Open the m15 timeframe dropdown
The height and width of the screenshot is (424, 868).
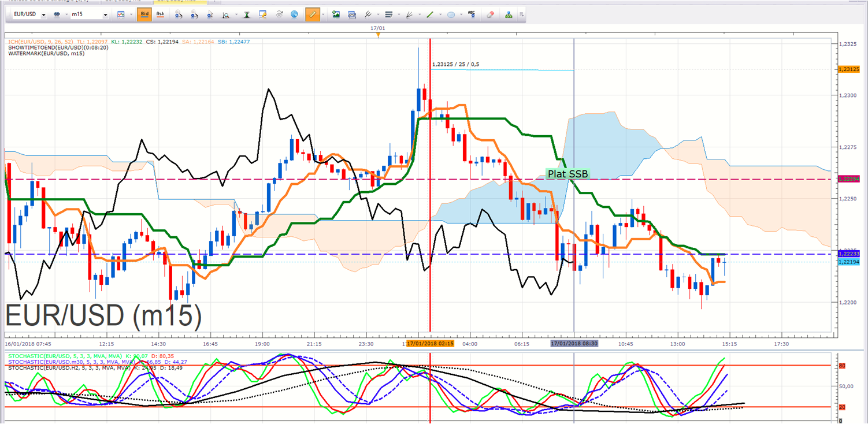point(89,14)
